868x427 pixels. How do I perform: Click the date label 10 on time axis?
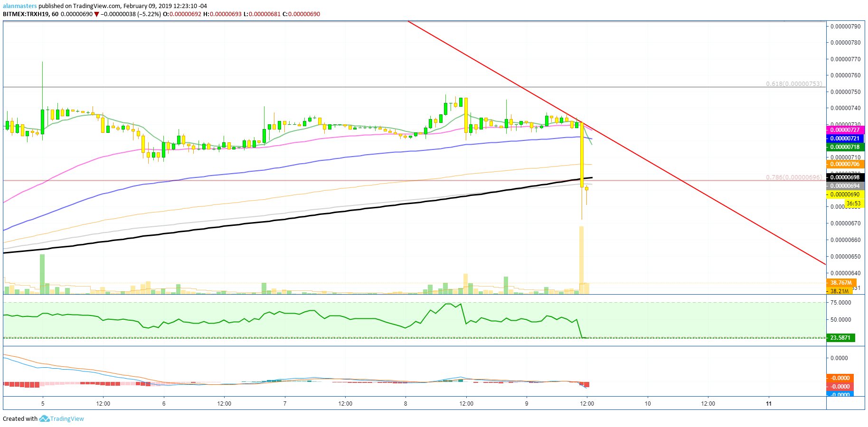coord(648,404)
